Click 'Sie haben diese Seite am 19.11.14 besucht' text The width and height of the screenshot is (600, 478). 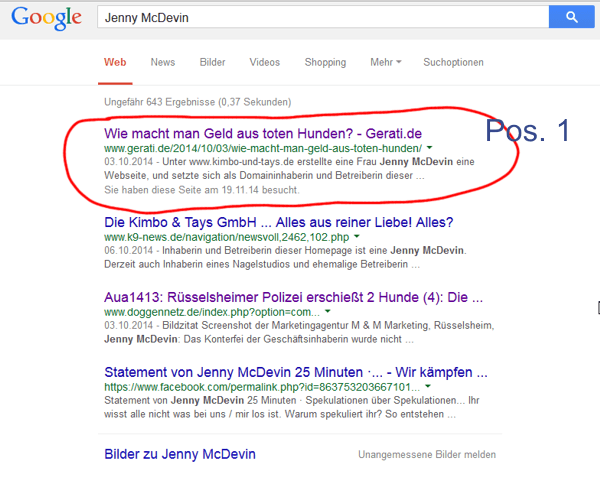(x=202, y=190)
